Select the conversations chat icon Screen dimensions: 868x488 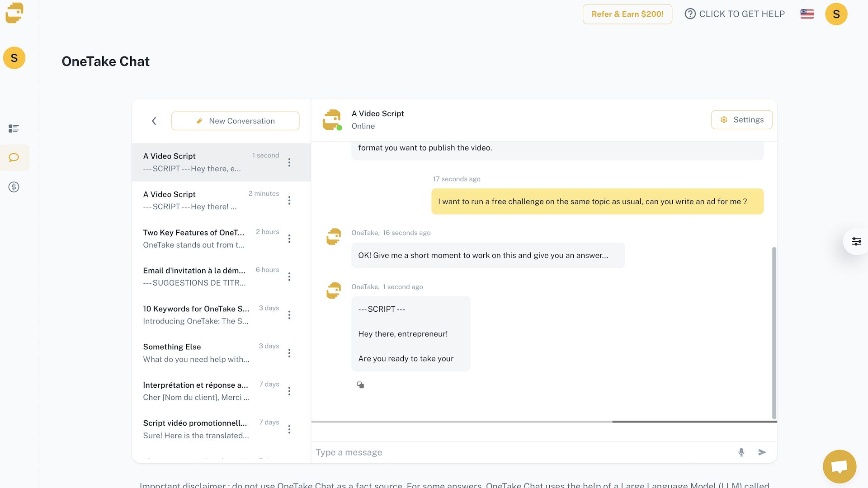tap(14, 157)
